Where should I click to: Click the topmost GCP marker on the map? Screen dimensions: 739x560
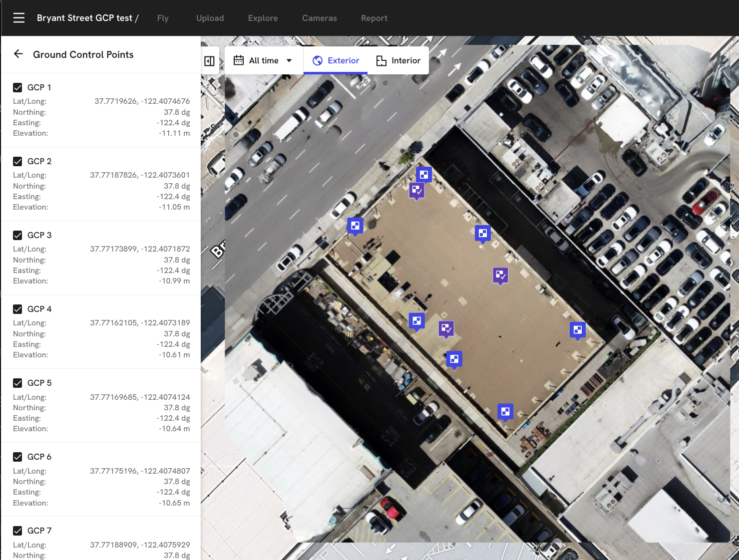pos(424,174)
